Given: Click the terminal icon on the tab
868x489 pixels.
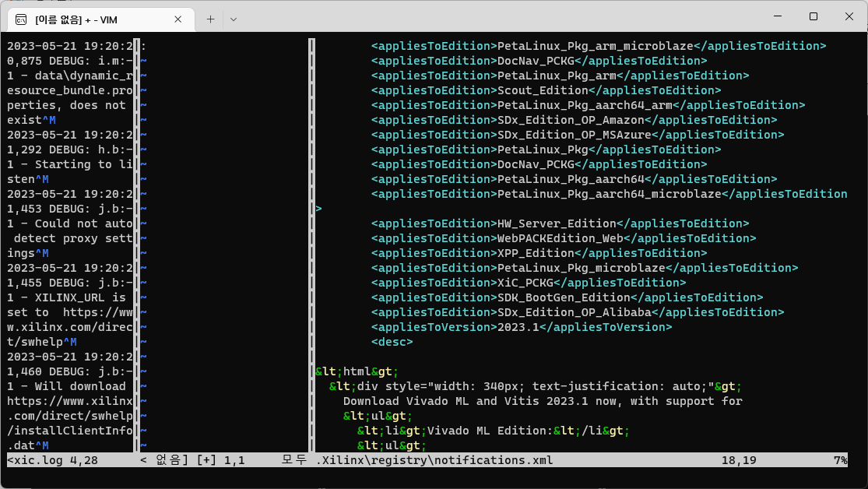Looking at the screenshot, I should coord(21,20).
